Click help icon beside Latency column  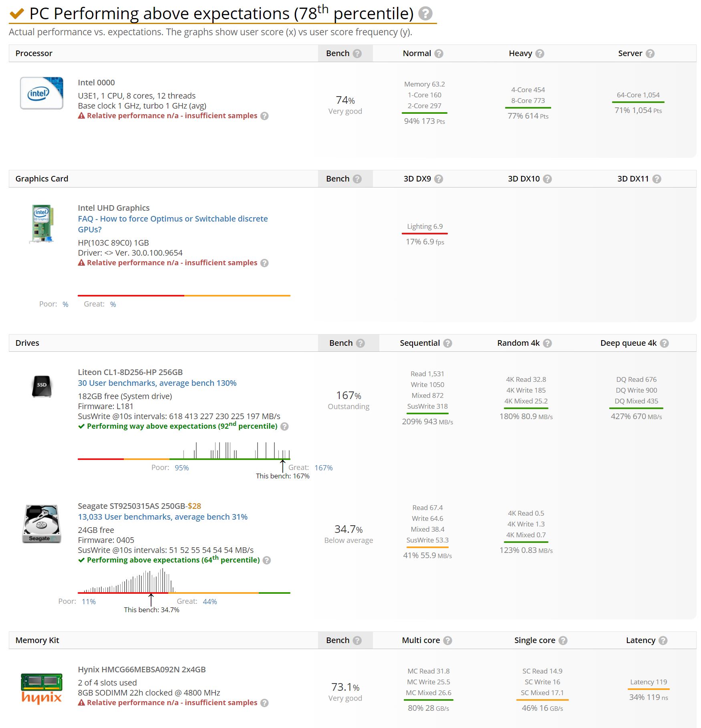pyautogui.click(x=663, y=641)
